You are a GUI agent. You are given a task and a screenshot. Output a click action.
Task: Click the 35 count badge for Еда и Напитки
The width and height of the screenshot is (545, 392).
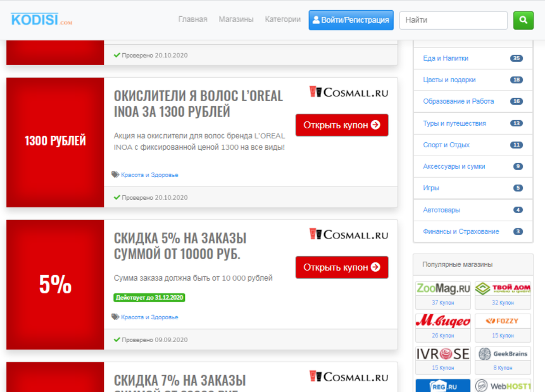(516, 58)
